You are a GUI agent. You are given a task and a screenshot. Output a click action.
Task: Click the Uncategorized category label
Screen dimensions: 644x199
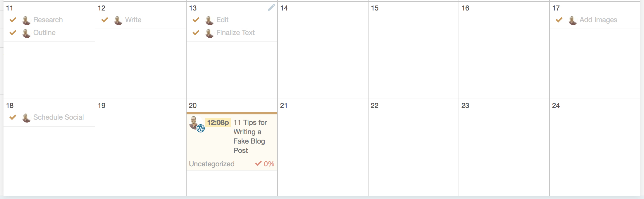click(212, 164)
